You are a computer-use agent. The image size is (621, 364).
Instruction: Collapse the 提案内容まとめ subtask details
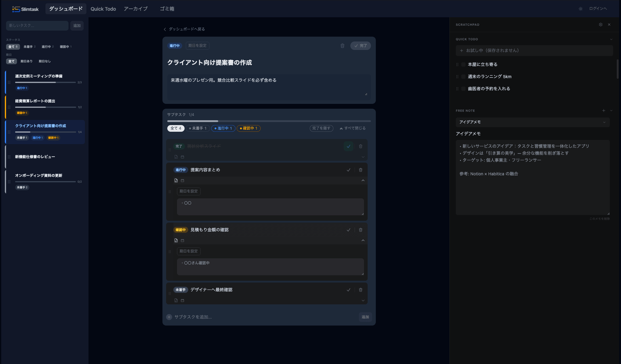(x=363, y=180)
